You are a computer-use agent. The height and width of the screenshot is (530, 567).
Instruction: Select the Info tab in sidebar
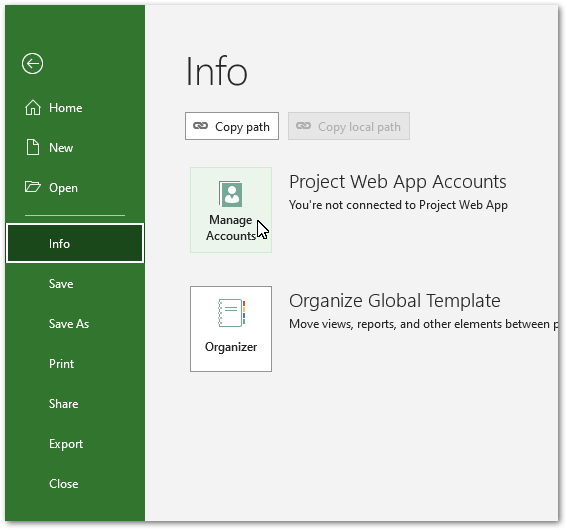point(75,243)
